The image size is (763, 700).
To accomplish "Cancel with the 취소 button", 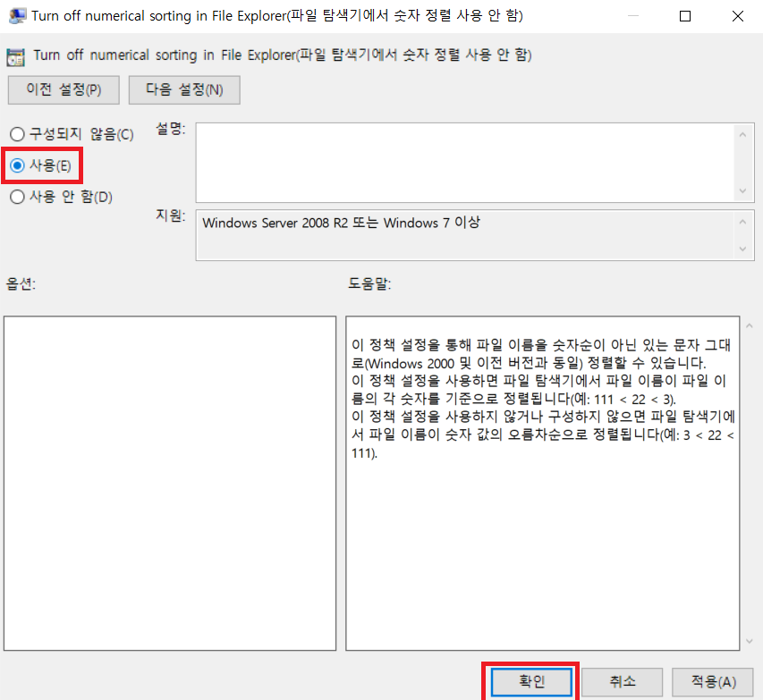I will click(x=623, y=681).
